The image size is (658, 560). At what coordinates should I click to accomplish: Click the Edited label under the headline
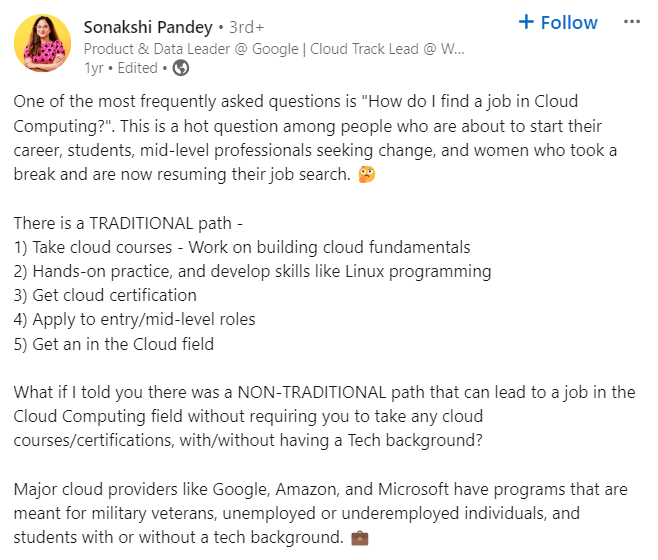[x=138, y=68]
